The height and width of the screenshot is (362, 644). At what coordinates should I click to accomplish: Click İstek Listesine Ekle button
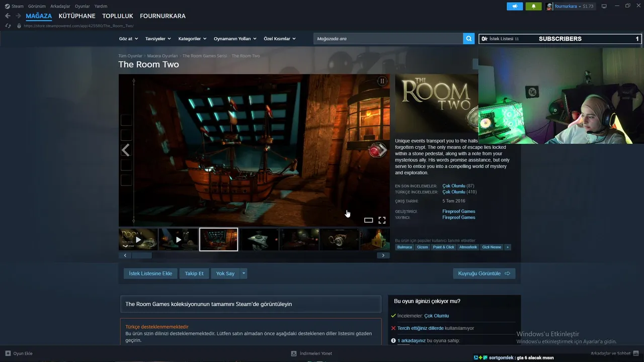(x=150, y=274)
